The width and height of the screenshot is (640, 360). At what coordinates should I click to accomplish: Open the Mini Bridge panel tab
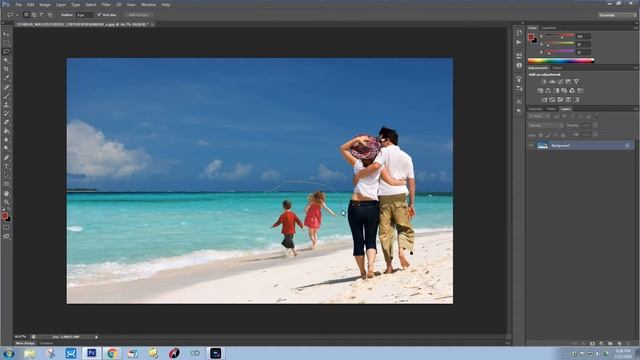(25, 343)
